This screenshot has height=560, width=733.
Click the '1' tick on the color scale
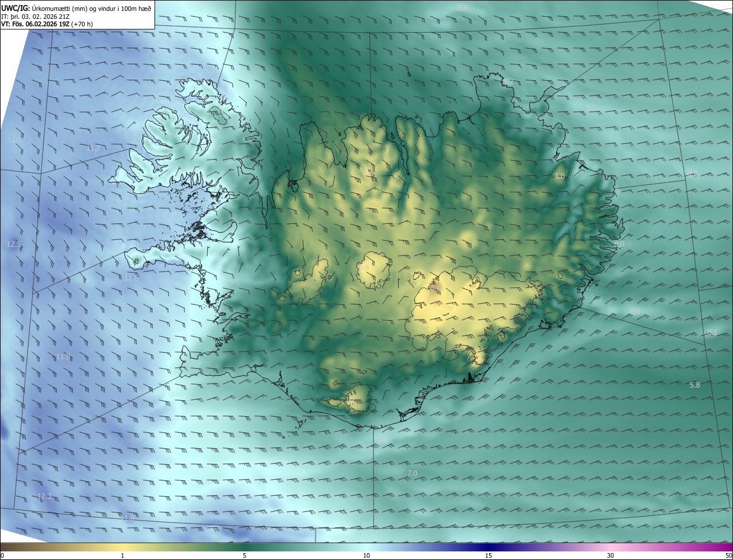pos(123,555)
